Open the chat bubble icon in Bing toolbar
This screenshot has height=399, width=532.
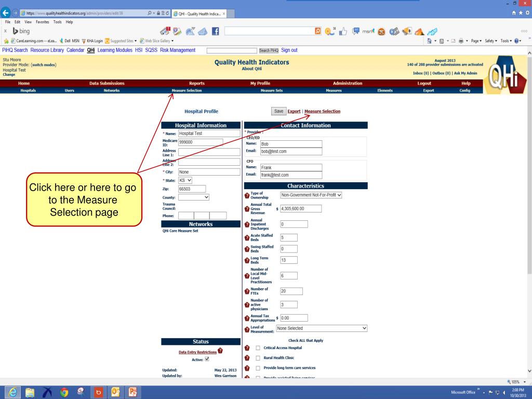click(355, 31)
